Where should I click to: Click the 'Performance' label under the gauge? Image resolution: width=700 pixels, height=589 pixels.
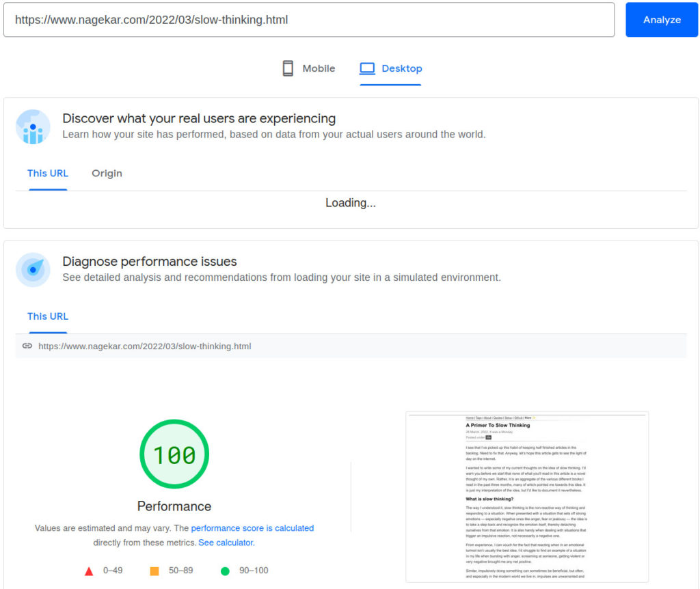174,506
